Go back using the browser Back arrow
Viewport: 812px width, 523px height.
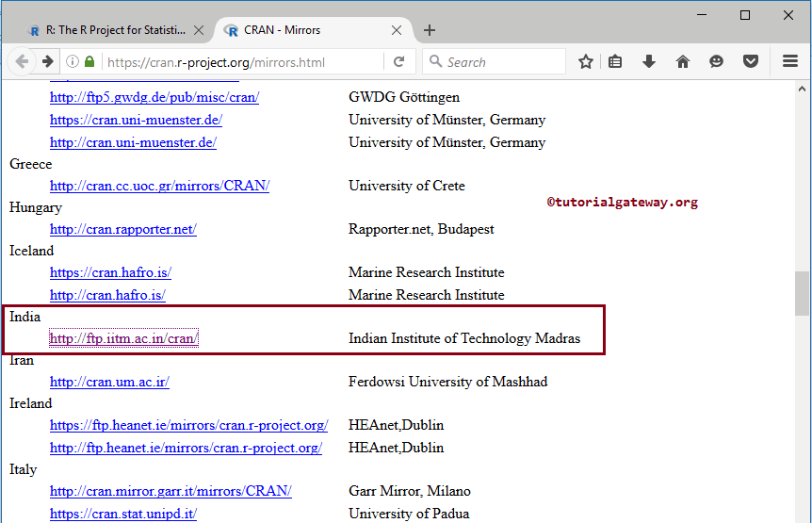click(x=22, y=61)
